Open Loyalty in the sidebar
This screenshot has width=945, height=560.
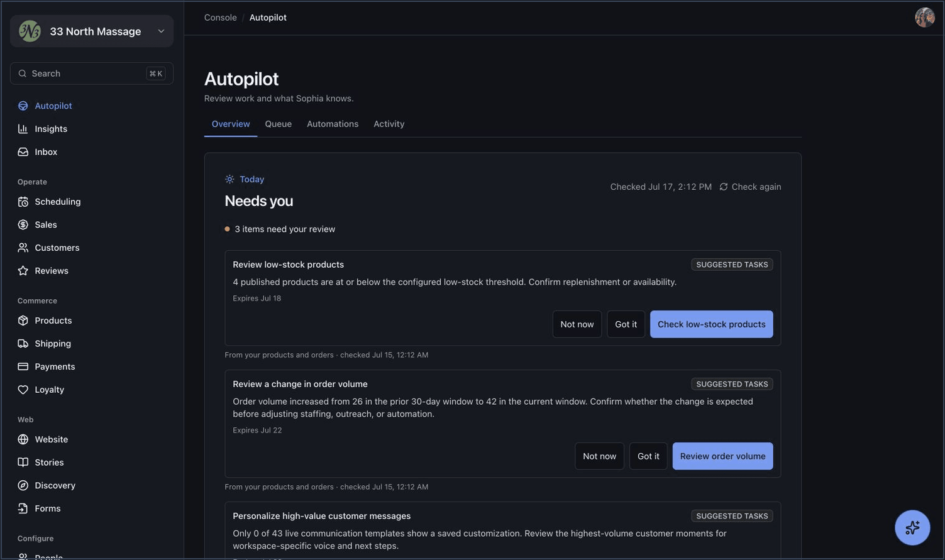[x=92, y=390]
